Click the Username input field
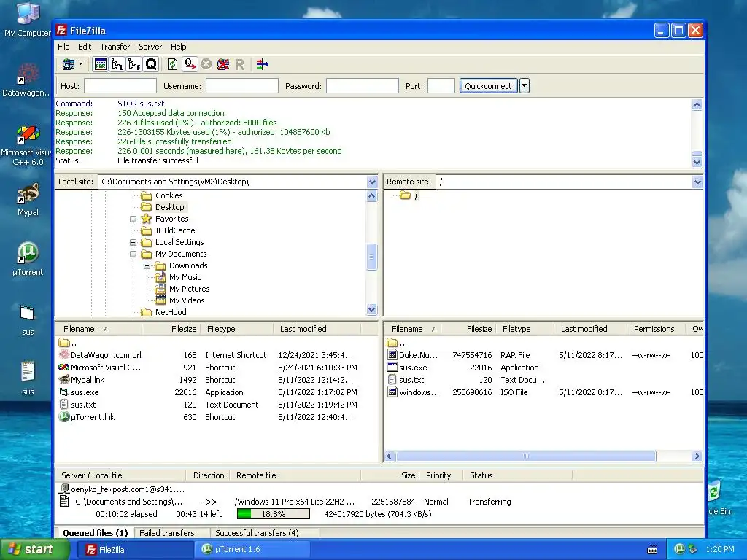 click(x=242, y=86)
